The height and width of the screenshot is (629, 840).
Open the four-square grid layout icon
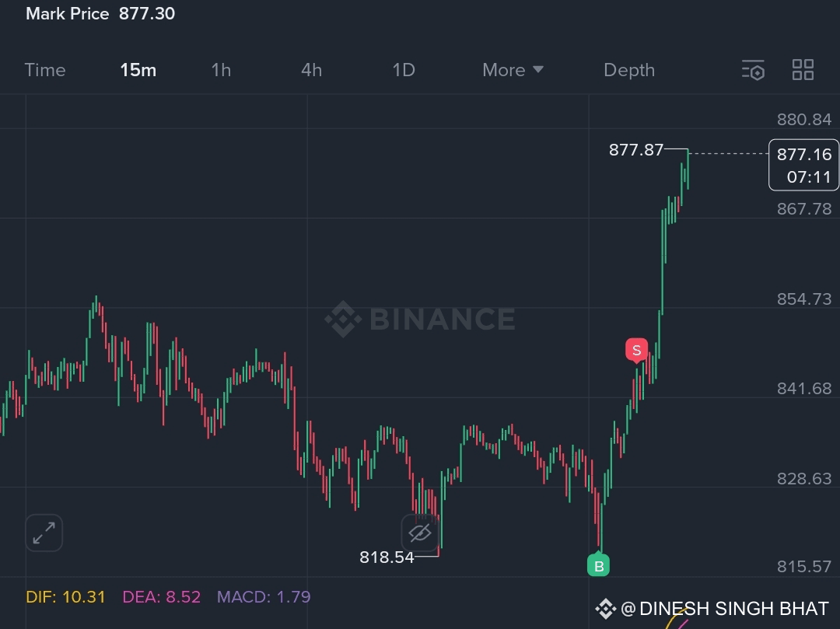(803, 70)
